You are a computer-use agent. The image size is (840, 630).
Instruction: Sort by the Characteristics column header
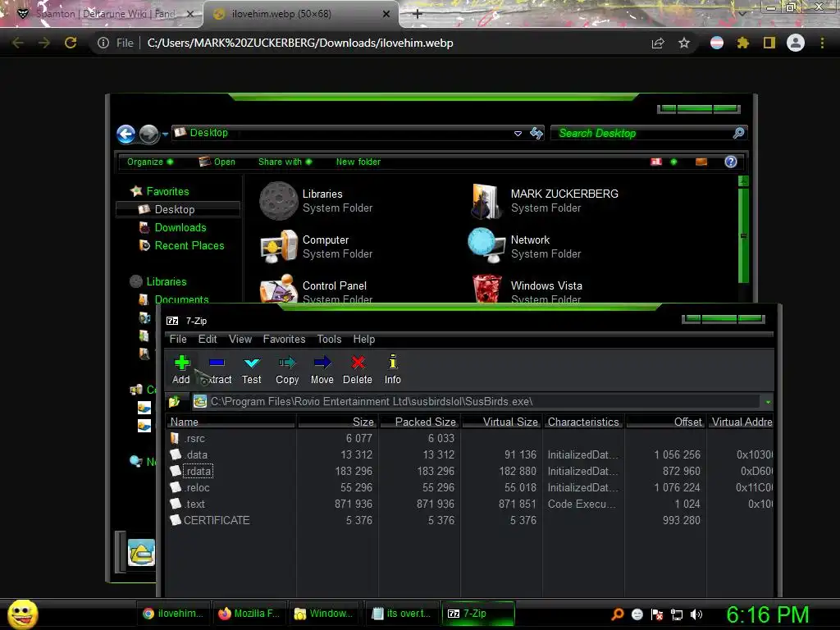click(x=583, y=422)
